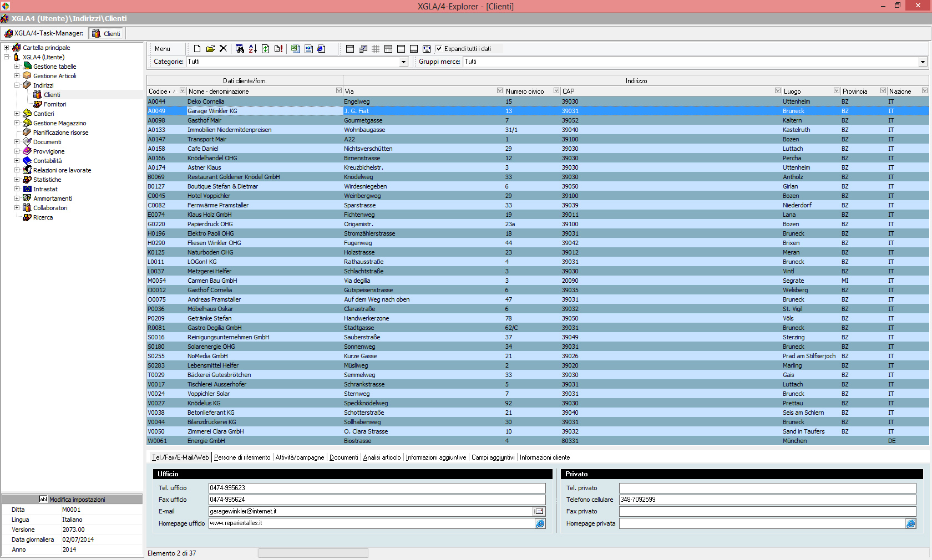This screenshot has width=932, height=560.
Task: Delete record using the X toolbar icon
Action: [x=223, y=49]
